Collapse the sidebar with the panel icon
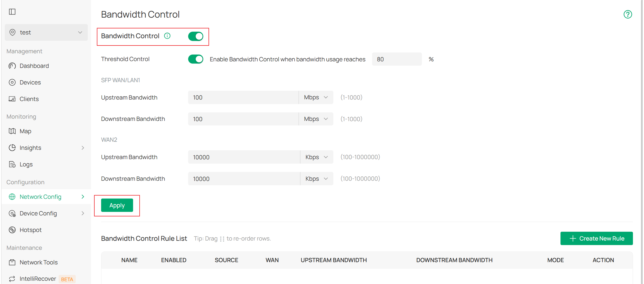The height and width of the screenshot is (284, 644). tap(12, 12)
